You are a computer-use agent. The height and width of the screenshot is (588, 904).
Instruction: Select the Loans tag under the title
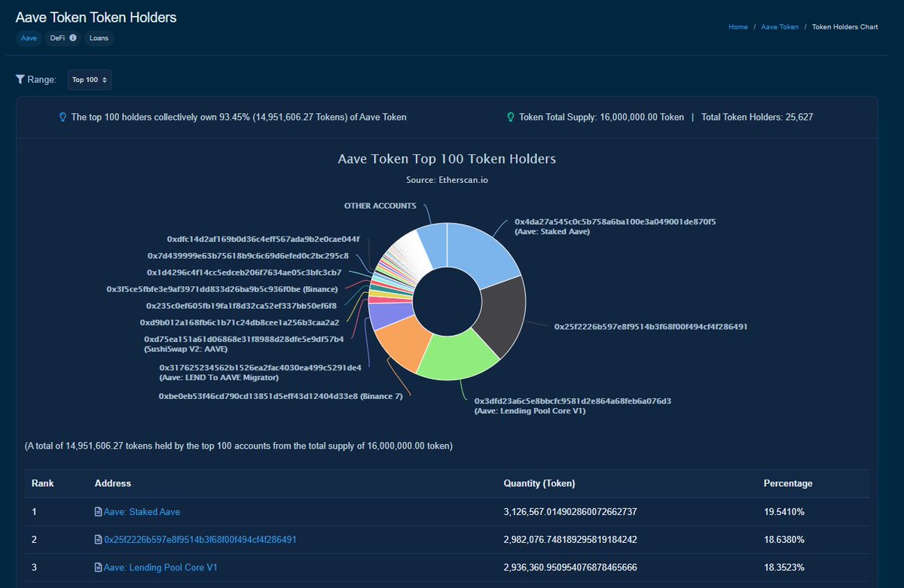[98, 38]
